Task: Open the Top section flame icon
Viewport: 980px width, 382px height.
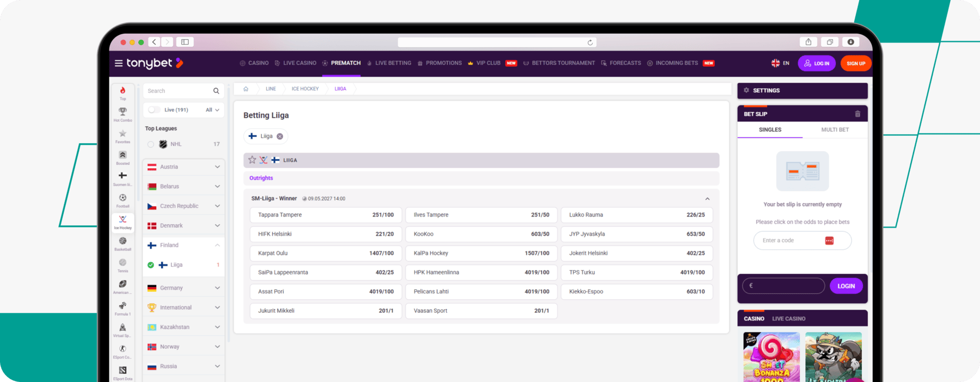Action: [122, 90]
